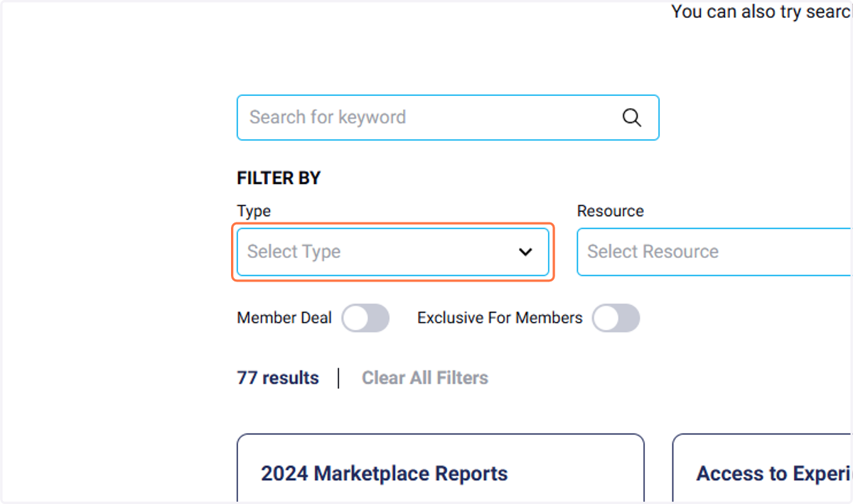Enable the Exclusive For Members switch
Screen dimensions: 853x504
point(616,318)
